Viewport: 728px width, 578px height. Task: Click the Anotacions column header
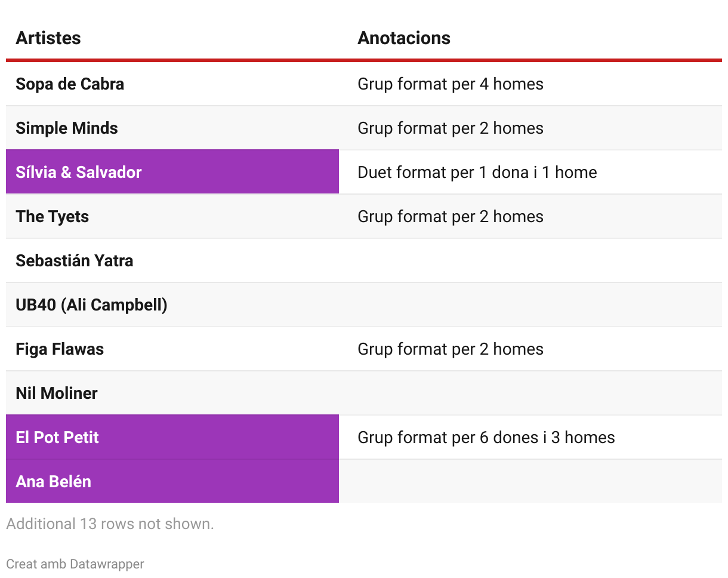[404, 38]
